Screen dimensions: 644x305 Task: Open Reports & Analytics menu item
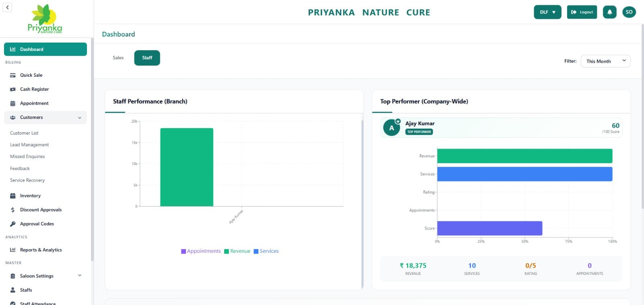coord(41,250)
